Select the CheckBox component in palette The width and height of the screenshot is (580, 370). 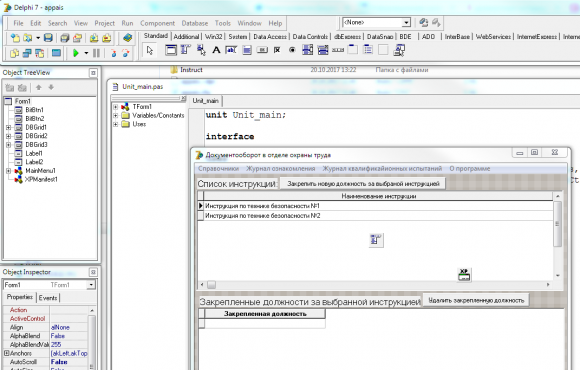coord(277,50)
